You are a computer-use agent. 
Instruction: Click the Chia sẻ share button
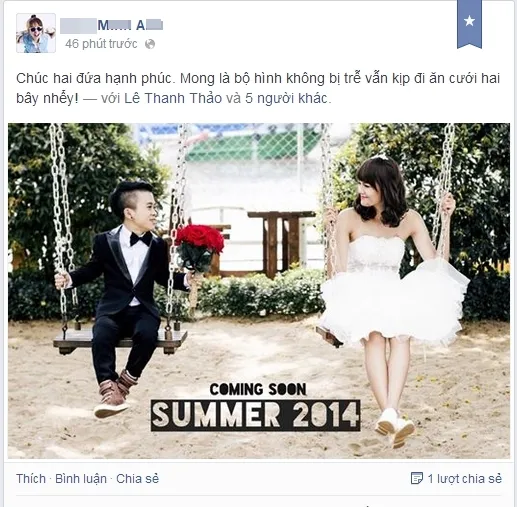tap(137, 479)
